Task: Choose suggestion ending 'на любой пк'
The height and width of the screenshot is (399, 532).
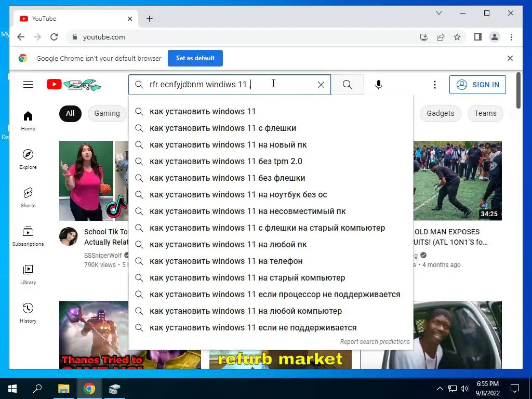Action: 271,245
